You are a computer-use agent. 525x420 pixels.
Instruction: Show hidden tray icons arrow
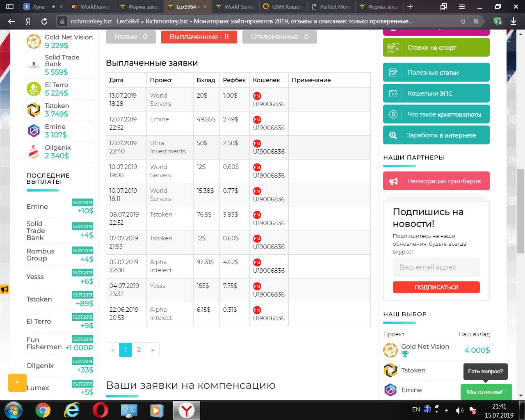point(446,410)
